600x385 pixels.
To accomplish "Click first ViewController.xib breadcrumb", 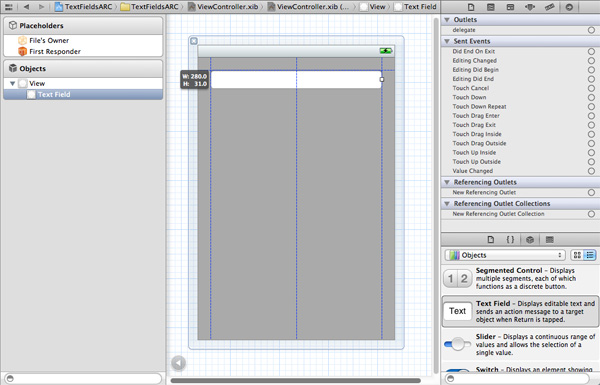I will click(223, 7).
